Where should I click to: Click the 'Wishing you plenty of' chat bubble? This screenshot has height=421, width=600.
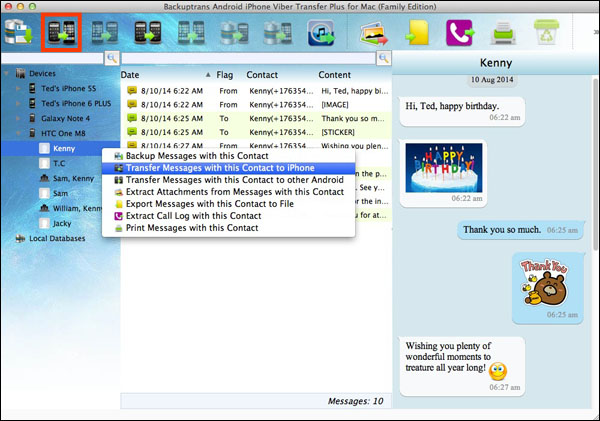click(462, 366)
